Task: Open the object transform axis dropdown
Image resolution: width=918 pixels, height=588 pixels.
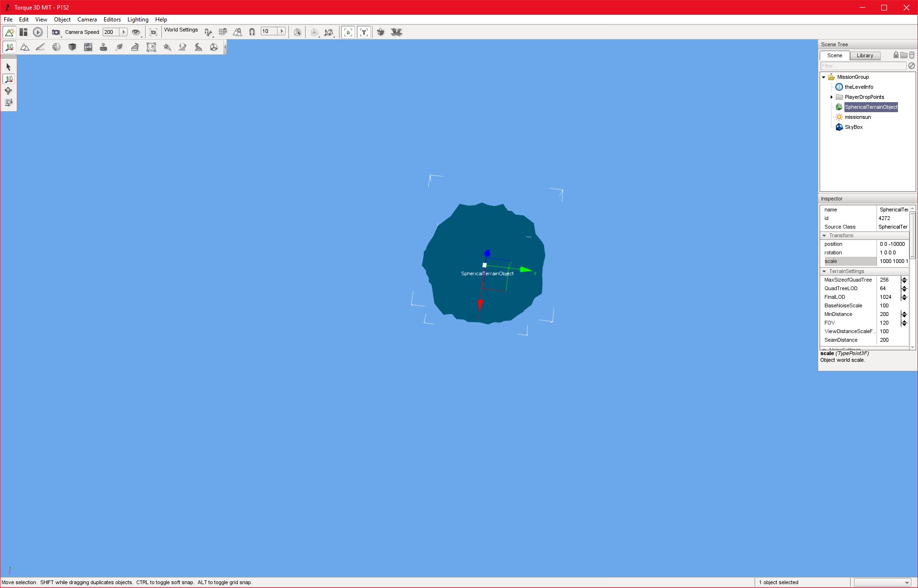Action: [329, 32]
